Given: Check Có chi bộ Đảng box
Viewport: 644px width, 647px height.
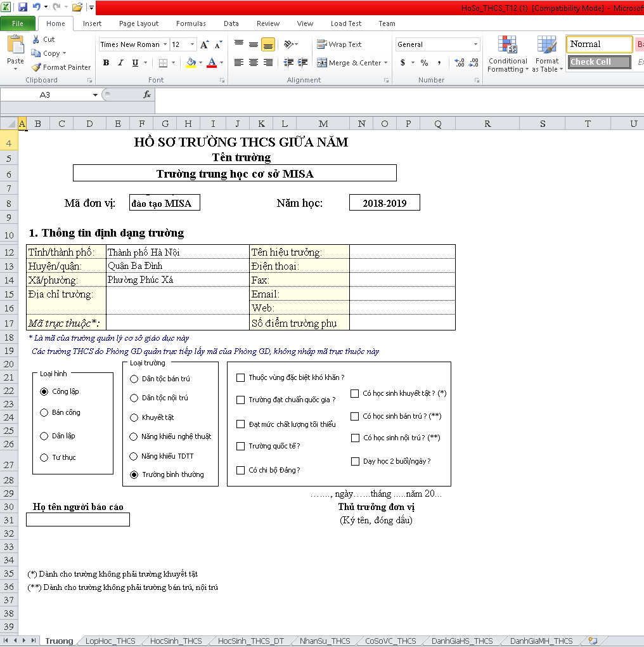Looking at the screenshot, I should pos(240,471).
